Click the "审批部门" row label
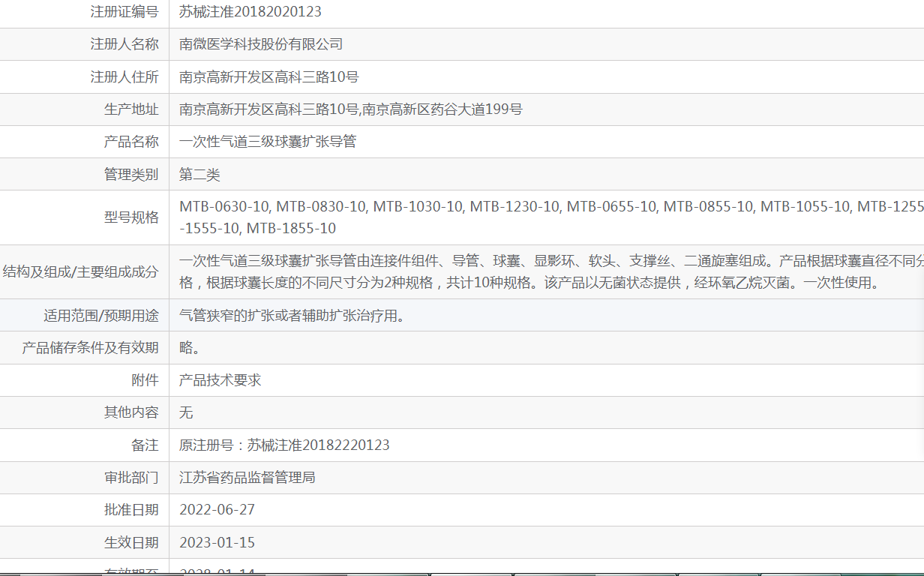The image size is (924, 576). click(131, 478)
